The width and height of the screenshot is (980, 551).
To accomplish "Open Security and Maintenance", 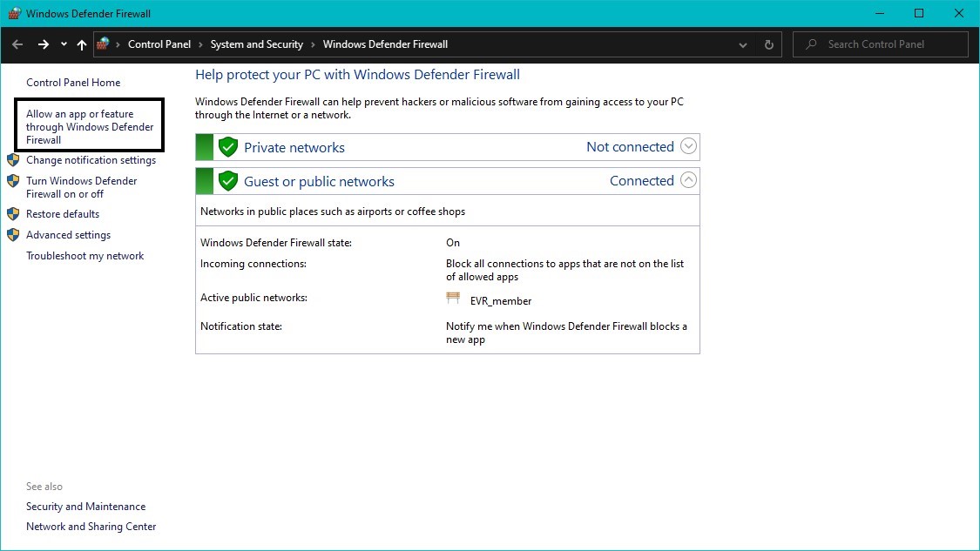I will tap(85, 507).
